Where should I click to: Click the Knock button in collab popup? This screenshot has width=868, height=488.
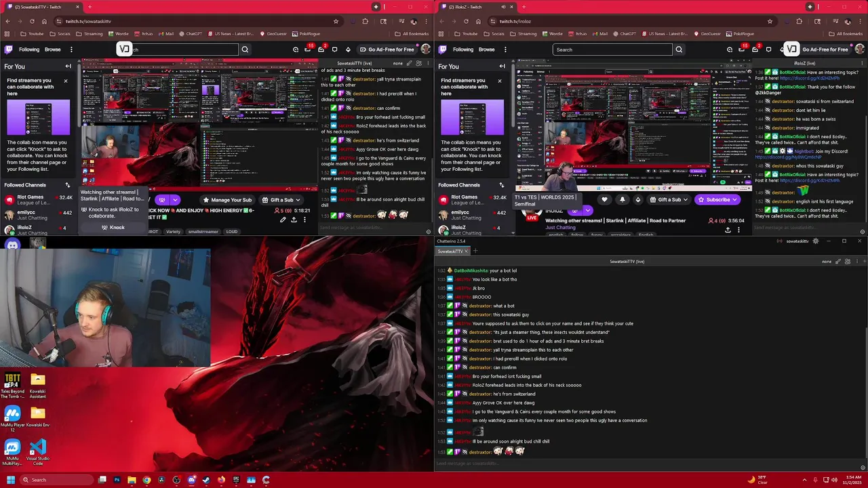pyautogui.click(x=113, y=228)
